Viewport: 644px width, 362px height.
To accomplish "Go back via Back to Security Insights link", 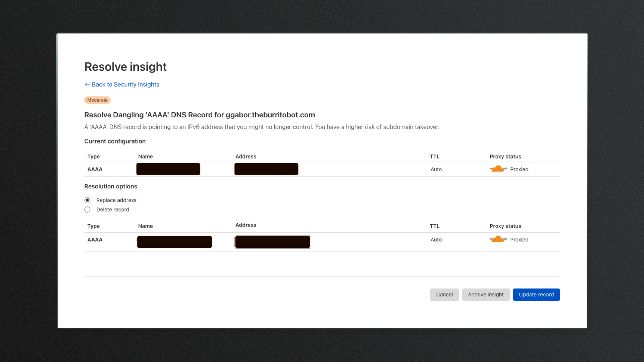I will [x=125, y=84].
